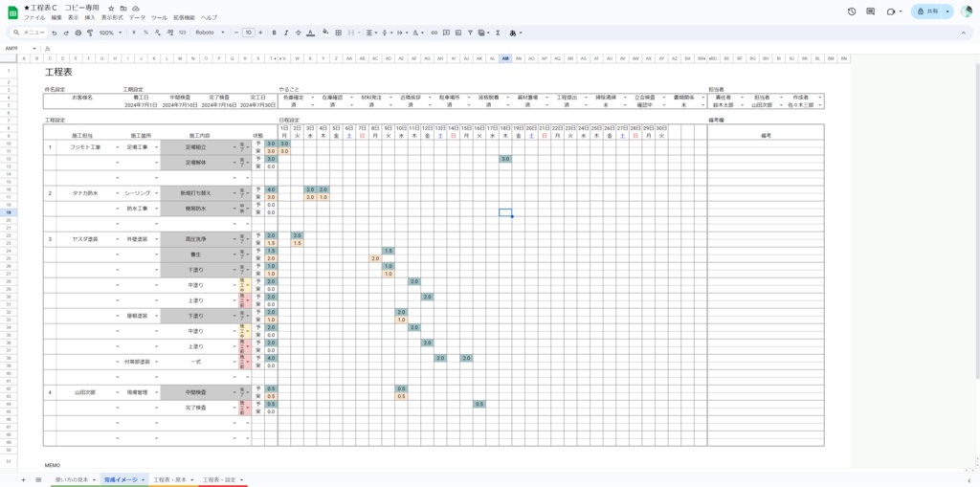Open the 123 number format menu
The image size is (980, 487).
182,33
